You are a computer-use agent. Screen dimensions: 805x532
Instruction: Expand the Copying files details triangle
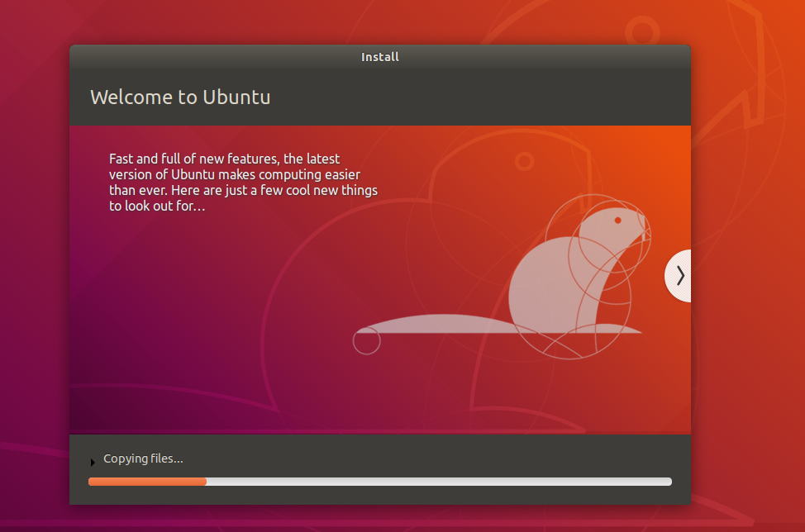(x=93, y=463)
